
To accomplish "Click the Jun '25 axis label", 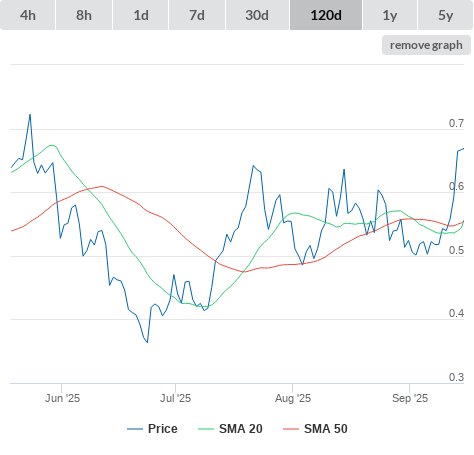I will click(62, 398).
